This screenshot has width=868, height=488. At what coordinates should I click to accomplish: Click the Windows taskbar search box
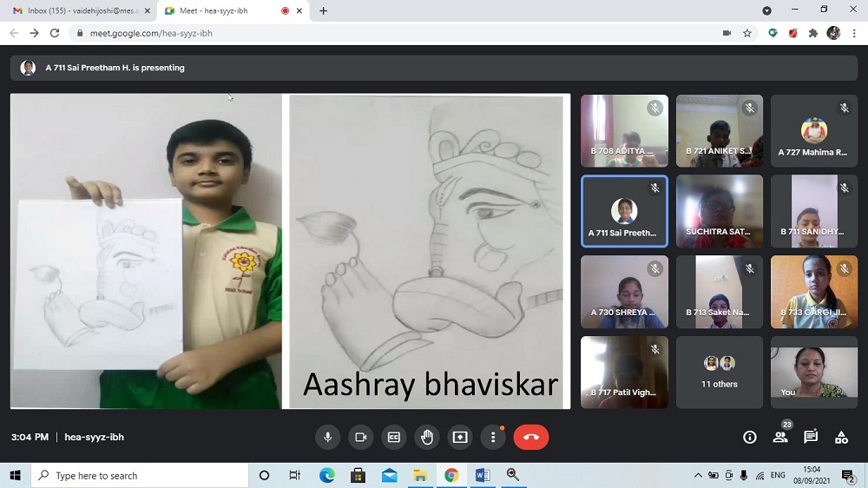(x=139, y=476)
